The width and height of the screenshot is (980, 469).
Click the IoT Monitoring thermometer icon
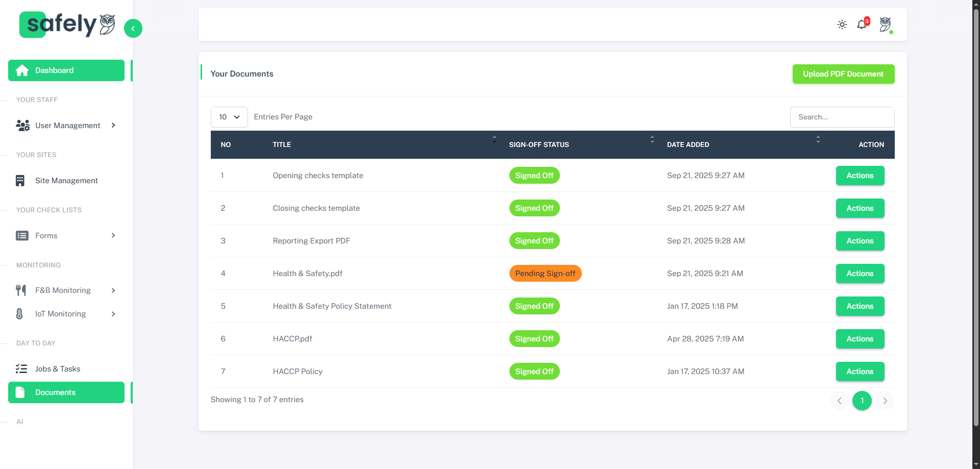[19, 314]
